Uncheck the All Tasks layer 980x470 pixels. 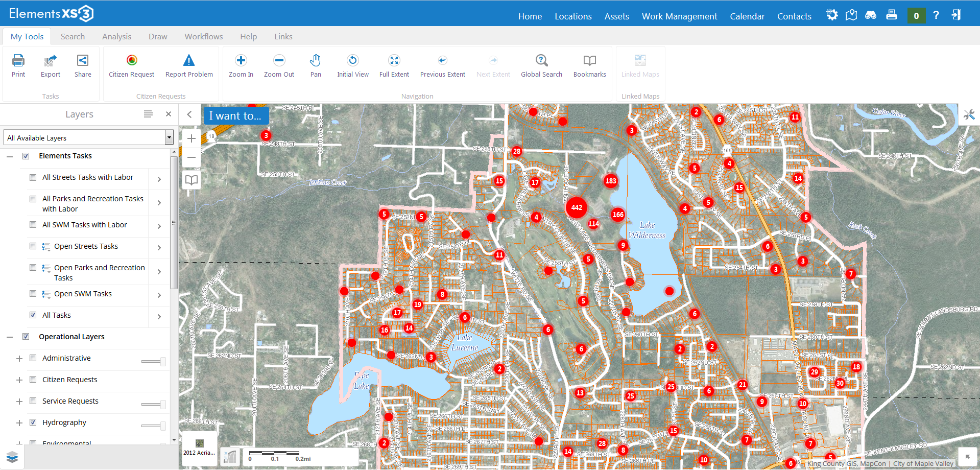[33, 315]
